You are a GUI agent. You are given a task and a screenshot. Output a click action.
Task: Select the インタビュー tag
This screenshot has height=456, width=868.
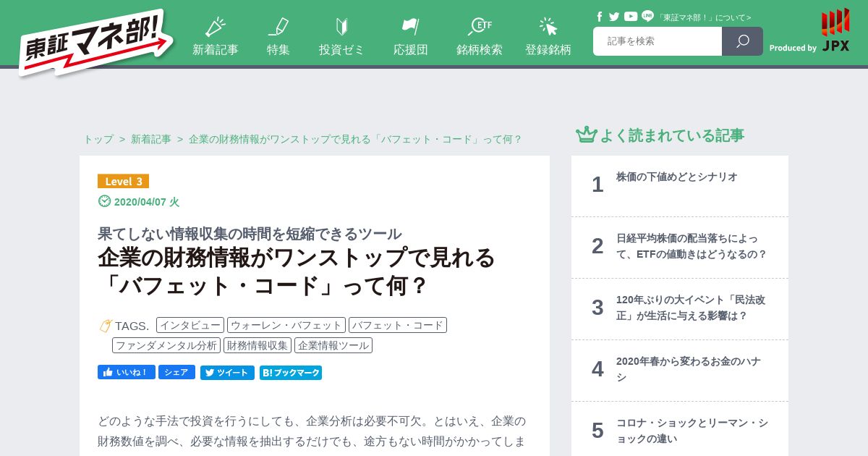coord(190,325)
